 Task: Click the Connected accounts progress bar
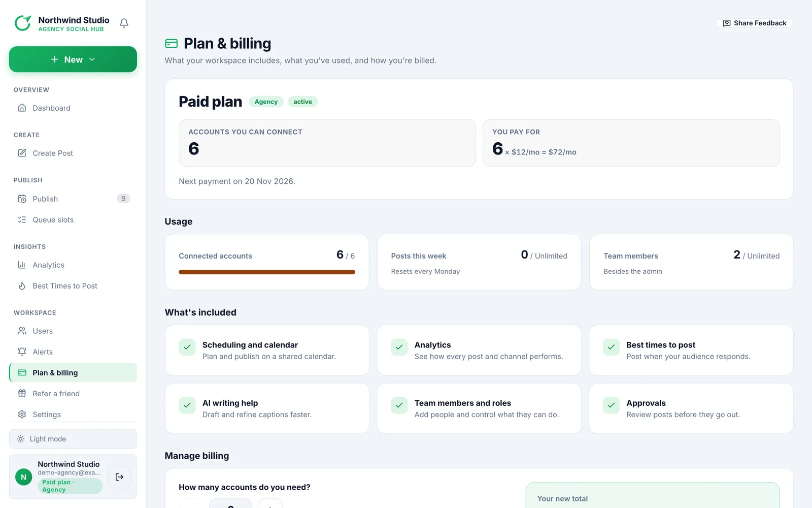tap(267, 272)
